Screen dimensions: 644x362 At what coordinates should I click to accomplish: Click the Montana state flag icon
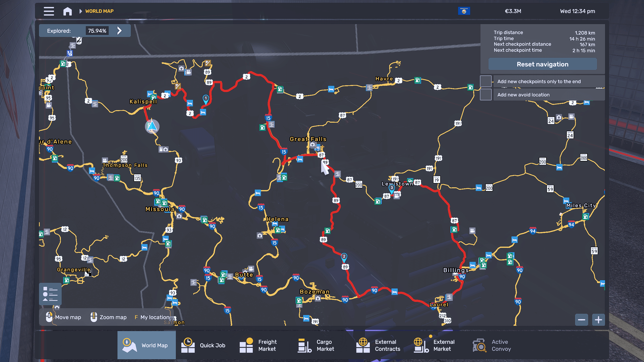[x=464, y=11]
